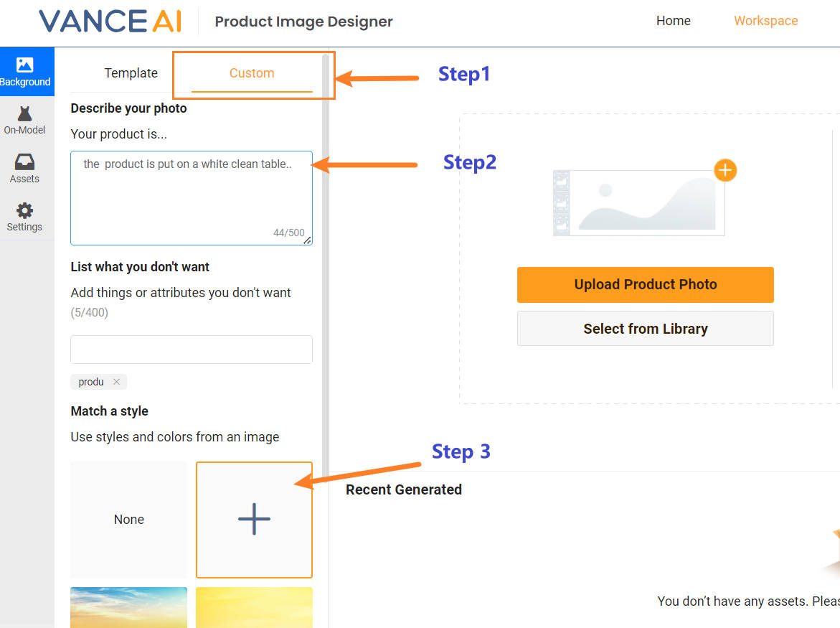Remove the 'produ' tag with its X
The width and height of the screenshot is (840, 628).
pyautogui.click(x=116, y=382)
